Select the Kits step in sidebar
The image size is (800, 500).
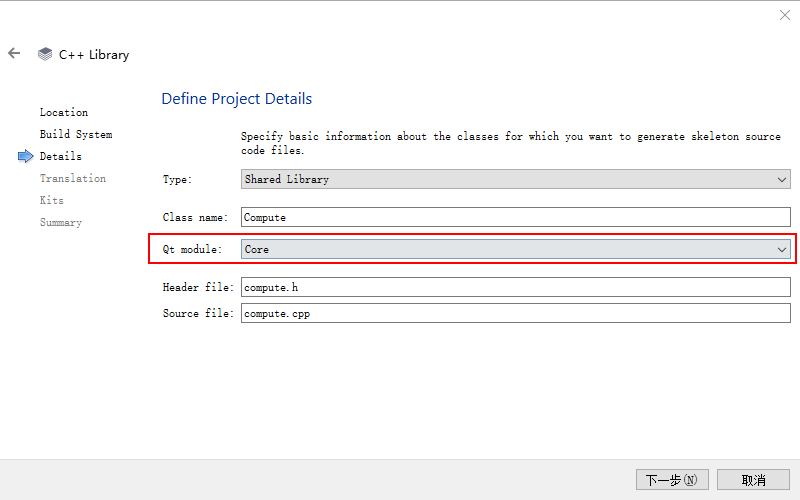click(x=52, y=200)
